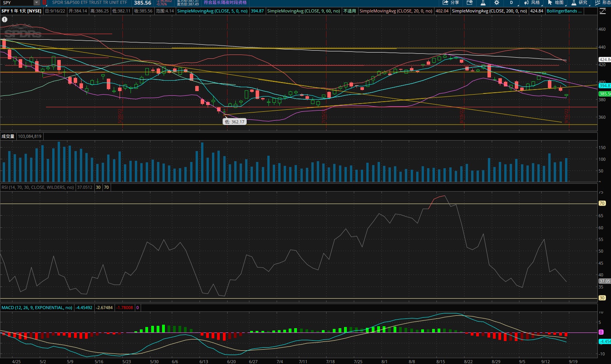This screenshot has width=611, height=364.
Task: Click the BollingerBands study label
Action: (x=564, y=11)
